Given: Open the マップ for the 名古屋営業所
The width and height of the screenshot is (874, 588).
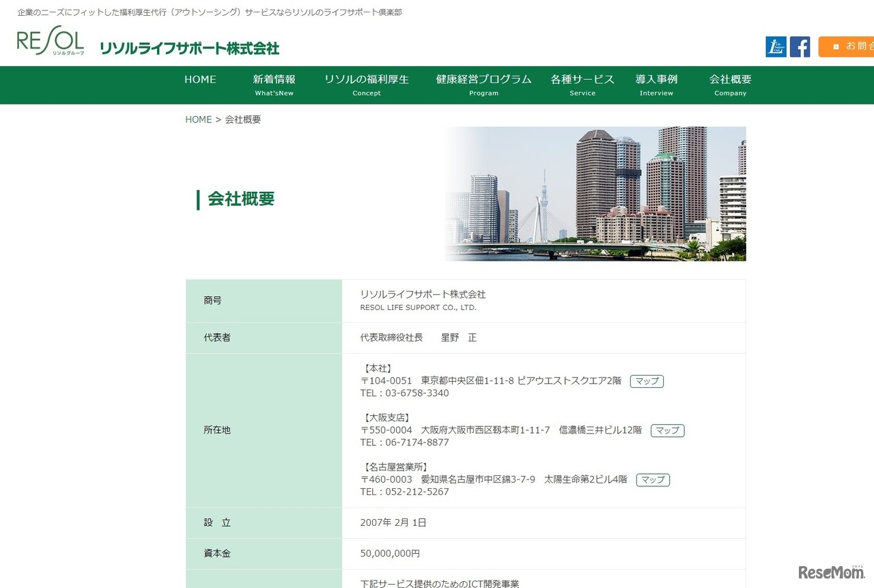Looking at the screenshot, I should 652,479.
